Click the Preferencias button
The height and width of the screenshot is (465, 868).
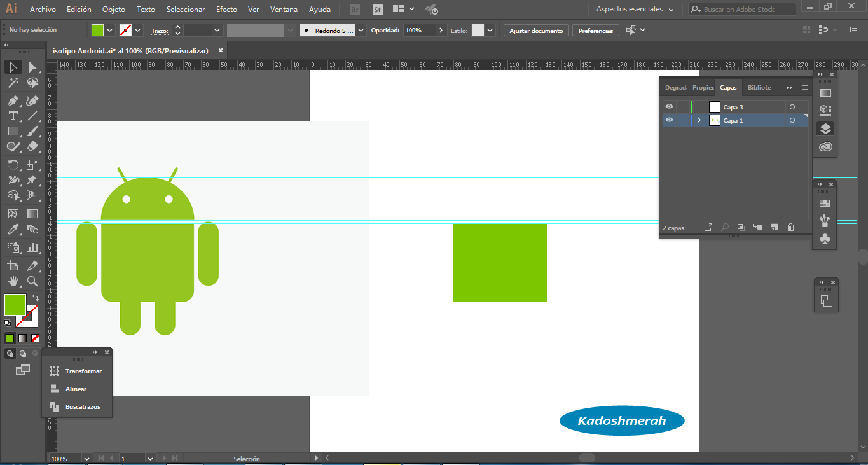596,31
